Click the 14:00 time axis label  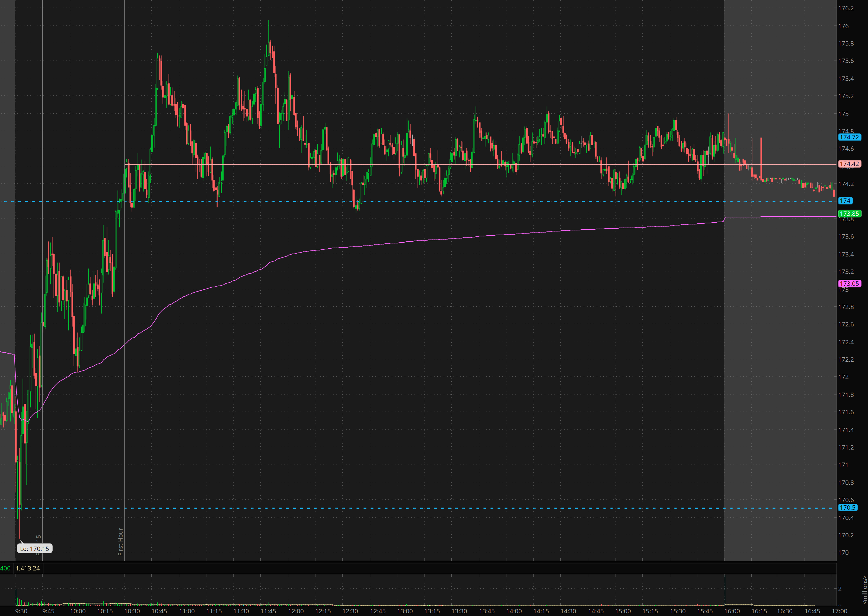tap(514, 611)
